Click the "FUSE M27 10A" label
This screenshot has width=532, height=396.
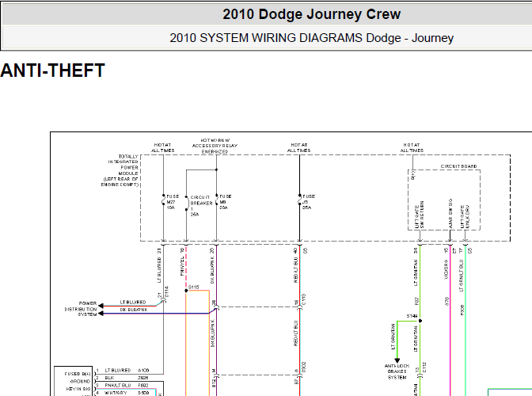pyautogui.click(x=173, y=202)
